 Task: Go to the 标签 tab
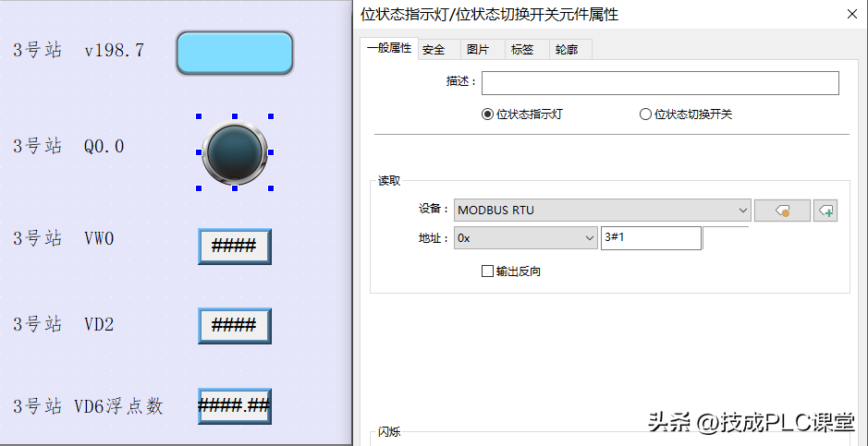coord(522,50)
